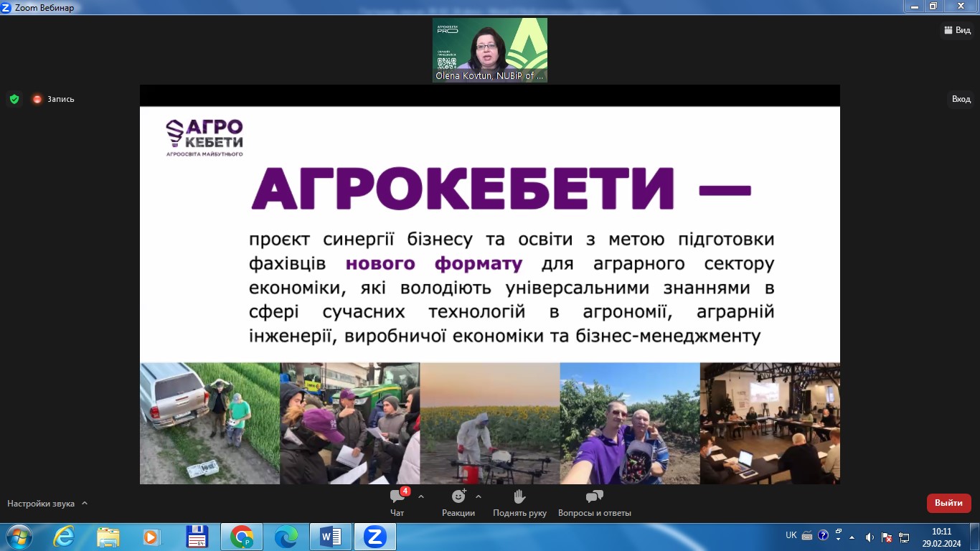Show hidden system tray icons
Viewport: 980px width, 551px height.
pyautogui.click(x=852, y=537)
